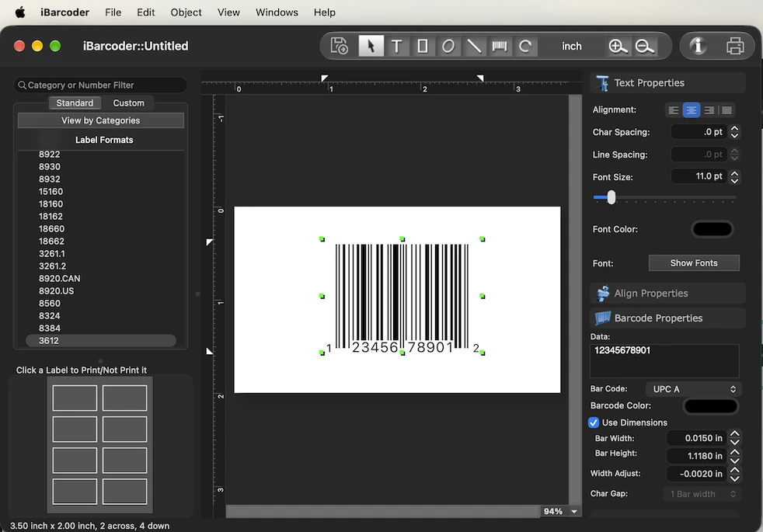
Task: Click the Font Size value field
Action: point(699,176)
